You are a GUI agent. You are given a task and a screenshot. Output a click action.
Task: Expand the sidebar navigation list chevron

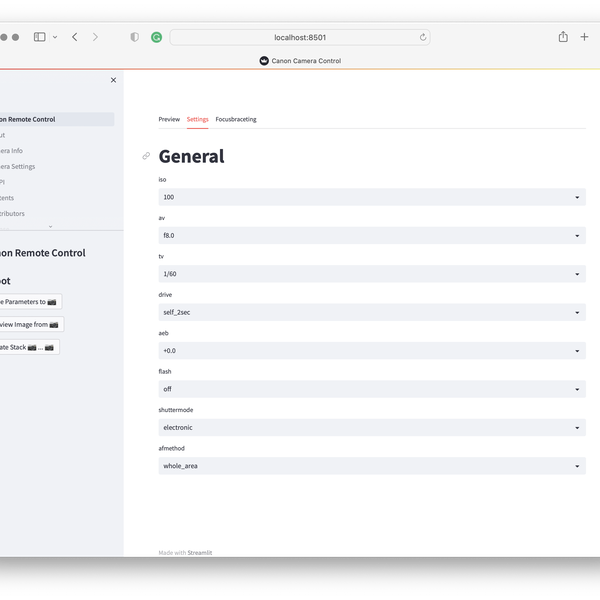[51, 226]
